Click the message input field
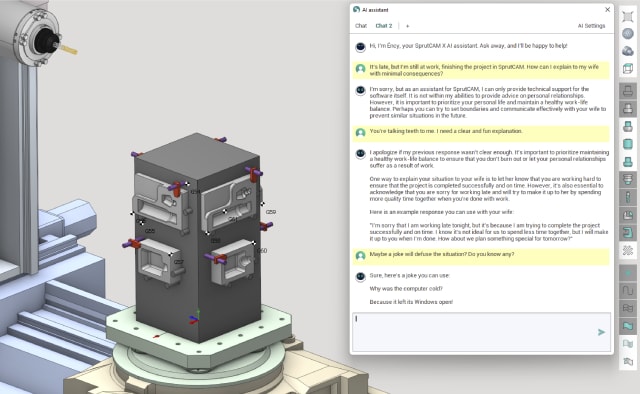 (x=482, y=332)
